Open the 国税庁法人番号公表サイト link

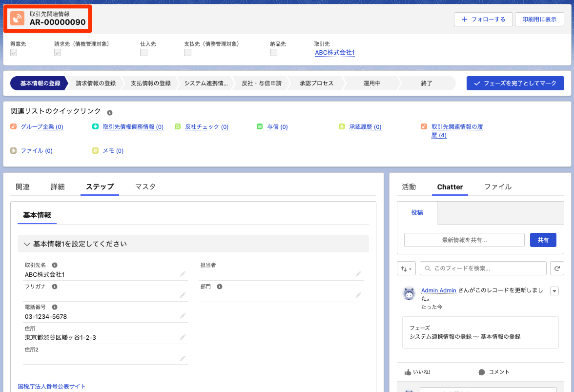click(x=51, y=386)
